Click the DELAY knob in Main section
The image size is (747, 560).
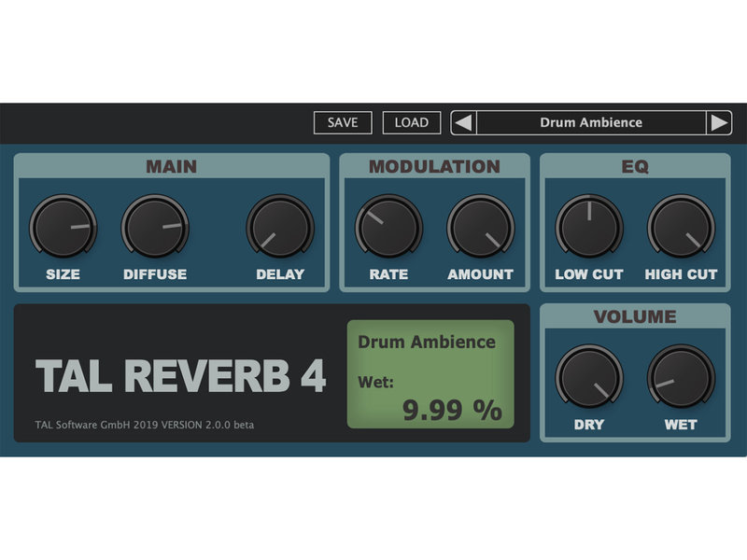click(279, 227)
